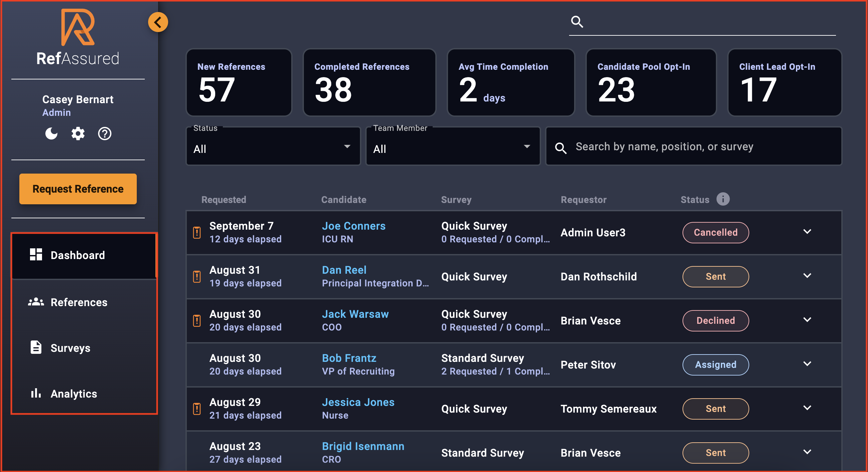868x472 pixels.
Task: Click the Dashboard grid icon
Action: coord(36,255)
